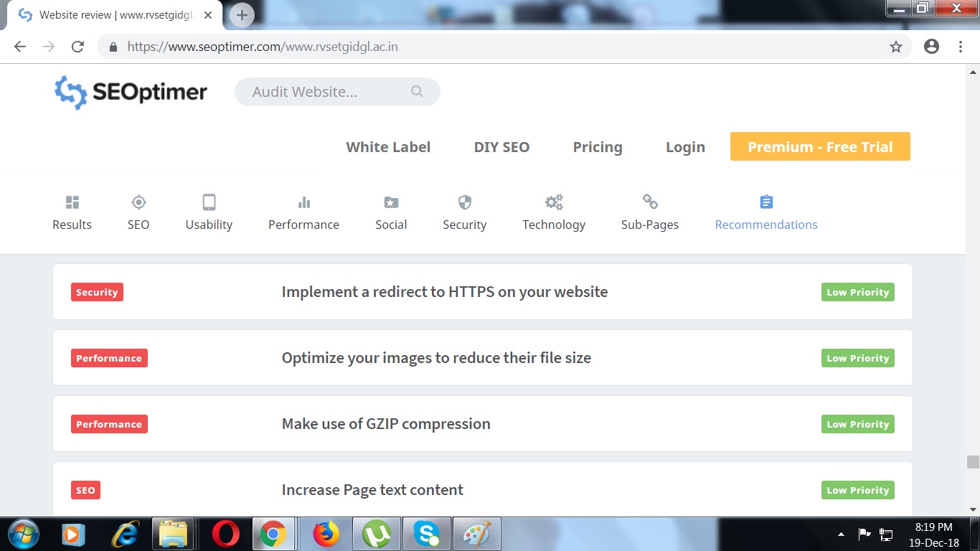Image resolution: width=980 pixels, height=551 pixels.
Task: Open the Sub-Pages tab
Action: pyautogui.click(x=649, y=212)
